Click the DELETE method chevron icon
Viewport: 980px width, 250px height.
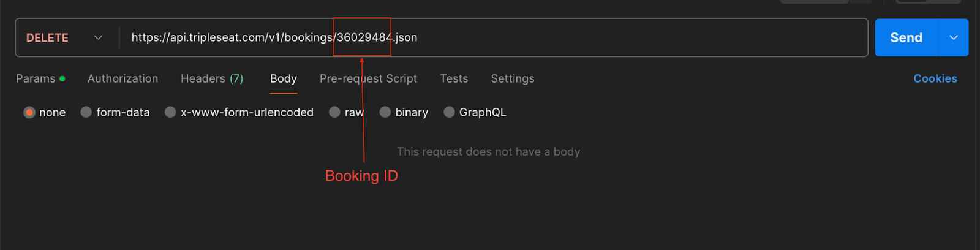point(98,37)
